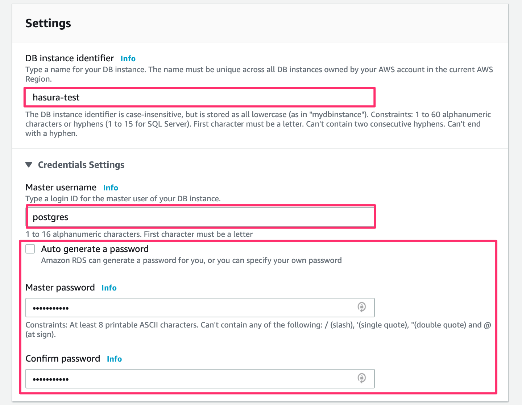Click the Settings section heading
Image resolution: width=522 pixels, height=420 pixels.
(48, 23)
